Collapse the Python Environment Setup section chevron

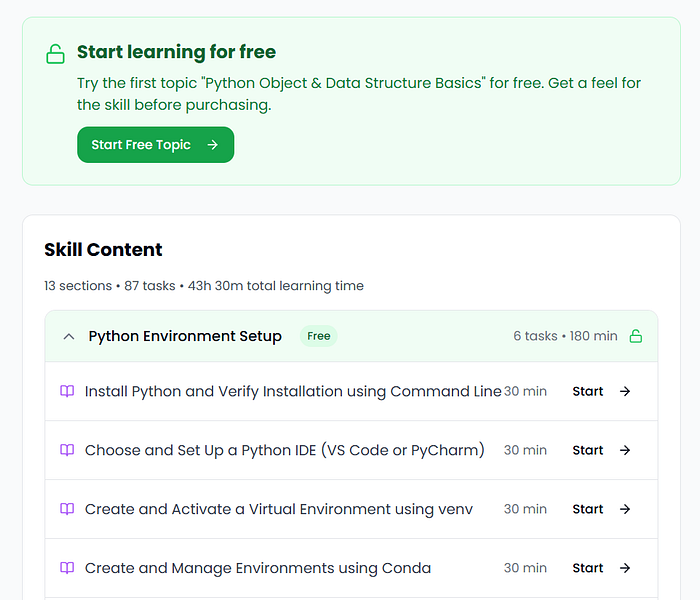(x=69, y=336)
